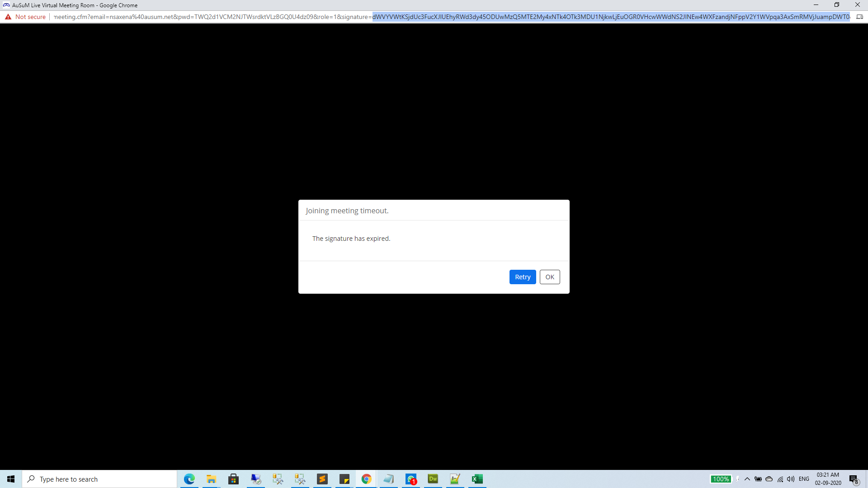Open the Wi-Fi network panel
This screenshot has width=868, height=488.
780,479
